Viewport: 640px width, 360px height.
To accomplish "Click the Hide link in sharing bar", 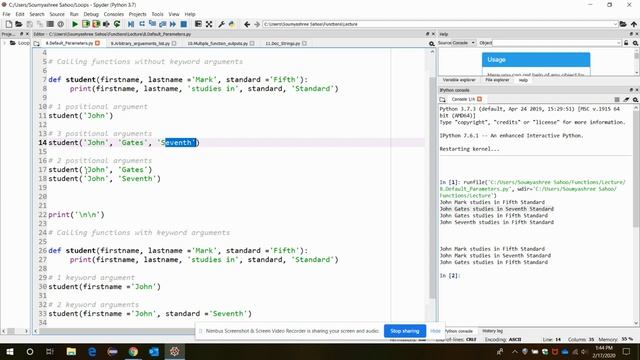I will click(435, 331).
